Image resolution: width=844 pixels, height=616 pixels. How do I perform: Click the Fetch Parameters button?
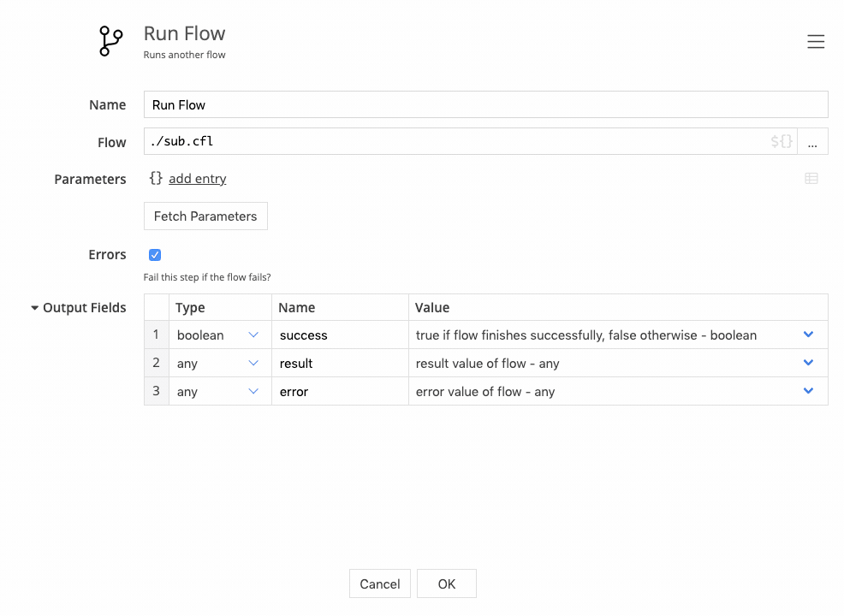coord(205,216)
